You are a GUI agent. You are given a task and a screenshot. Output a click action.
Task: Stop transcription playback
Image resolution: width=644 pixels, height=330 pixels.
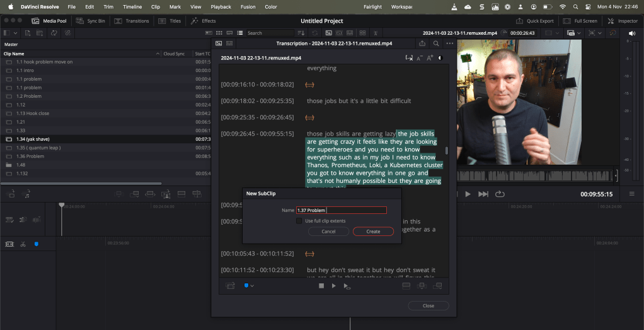point(321,286)
